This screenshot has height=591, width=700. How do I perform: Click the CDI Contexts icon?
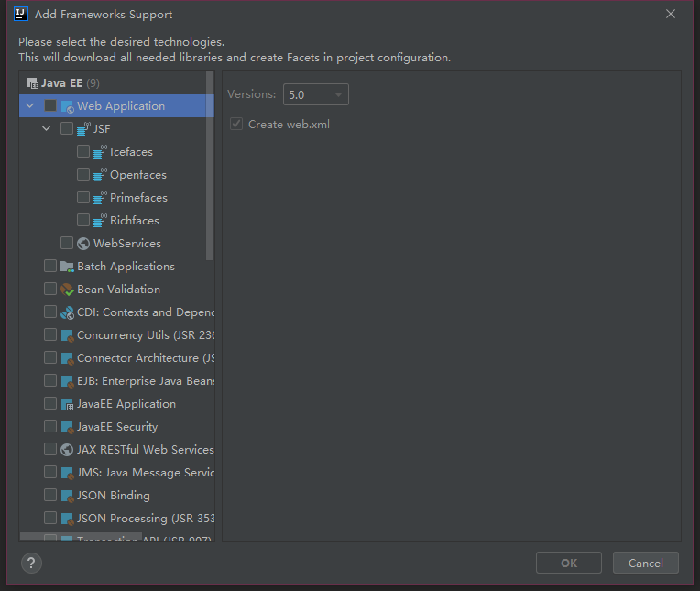(x=67, y=312)
